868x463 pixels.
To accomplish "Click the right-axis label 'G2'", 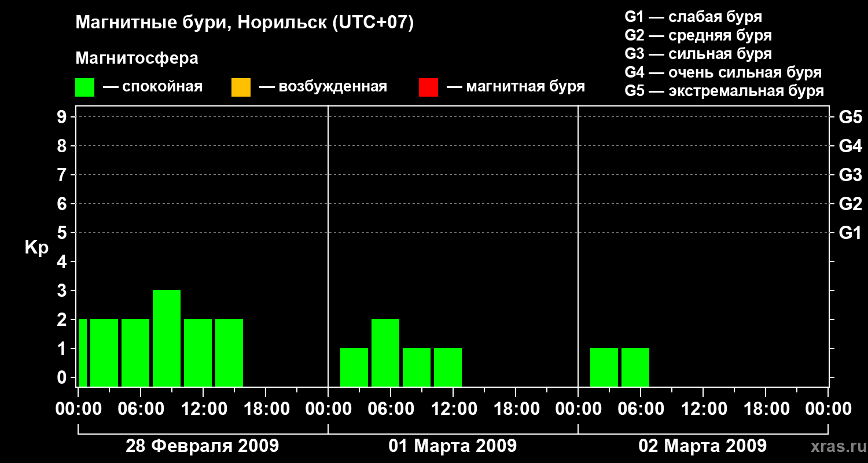I will coord(850,204).
